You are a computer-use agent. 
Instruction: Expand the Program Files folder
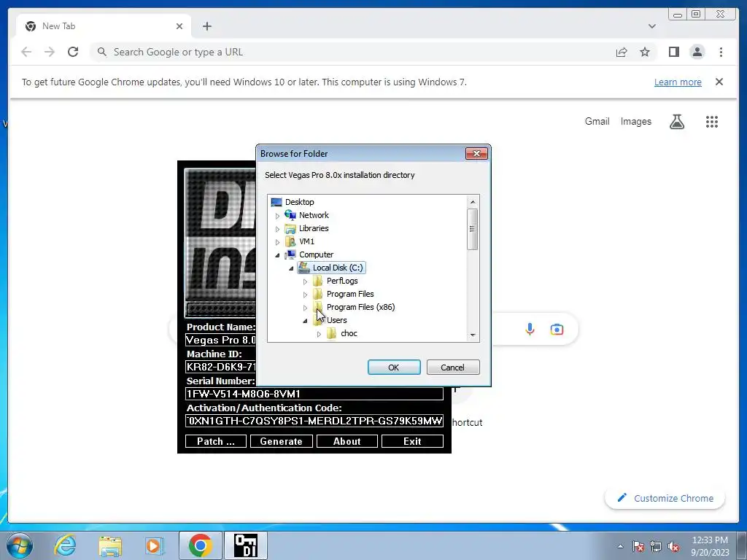point(305,295)
